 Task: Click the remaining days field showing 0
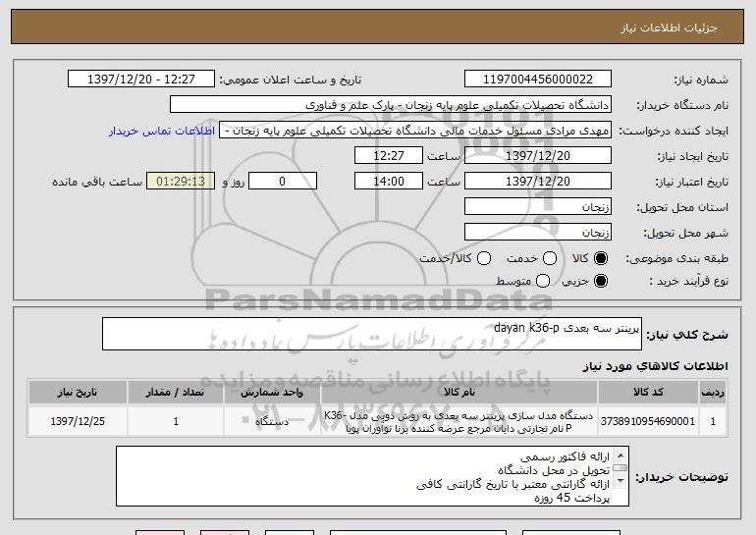[283, 182]
